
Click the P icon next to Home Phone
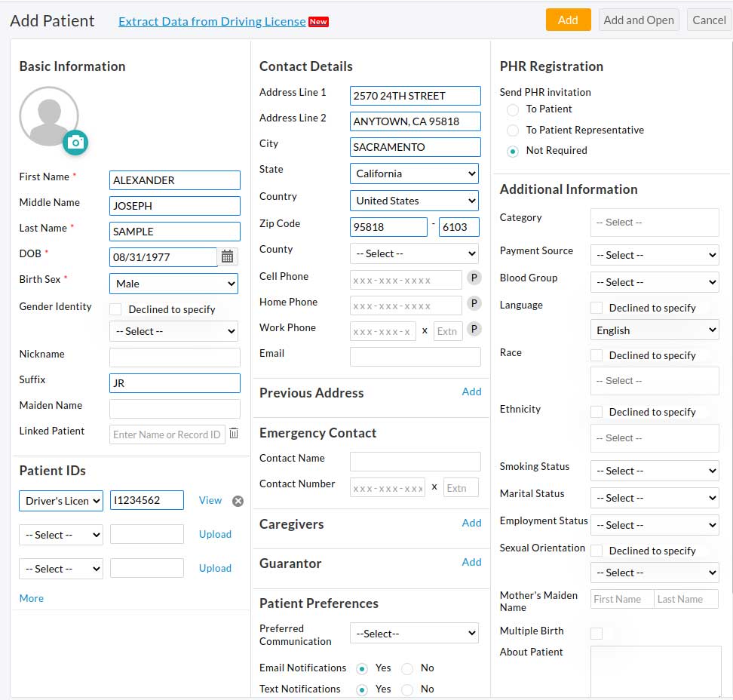click(474, 305)
